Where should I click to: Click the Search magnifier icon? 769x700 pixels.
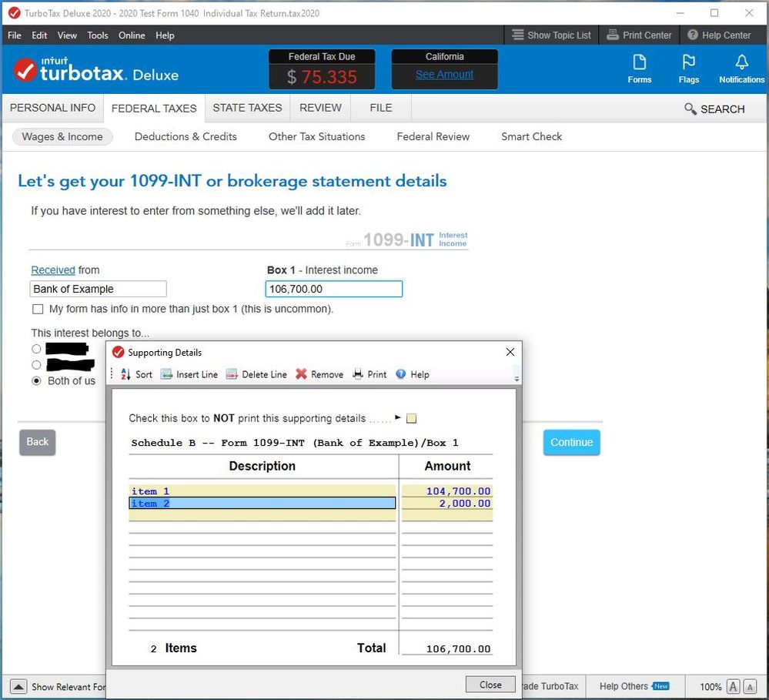pyautogui.click(x=690, y=109)
